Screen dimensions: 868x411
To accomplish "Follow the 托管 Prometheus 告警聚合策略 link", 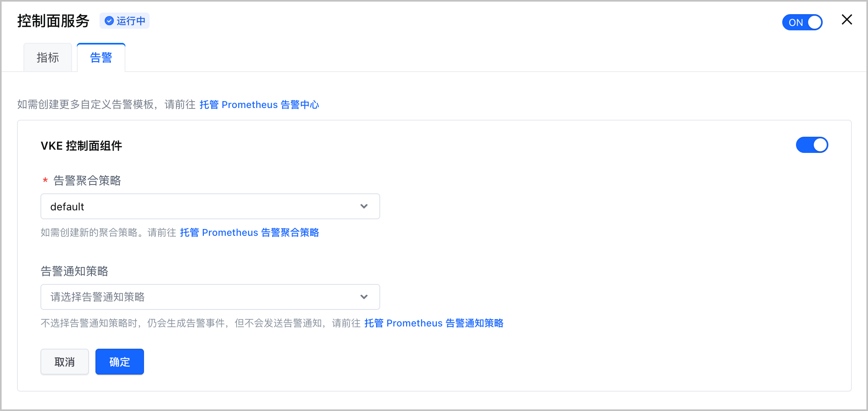I will 249,233.
